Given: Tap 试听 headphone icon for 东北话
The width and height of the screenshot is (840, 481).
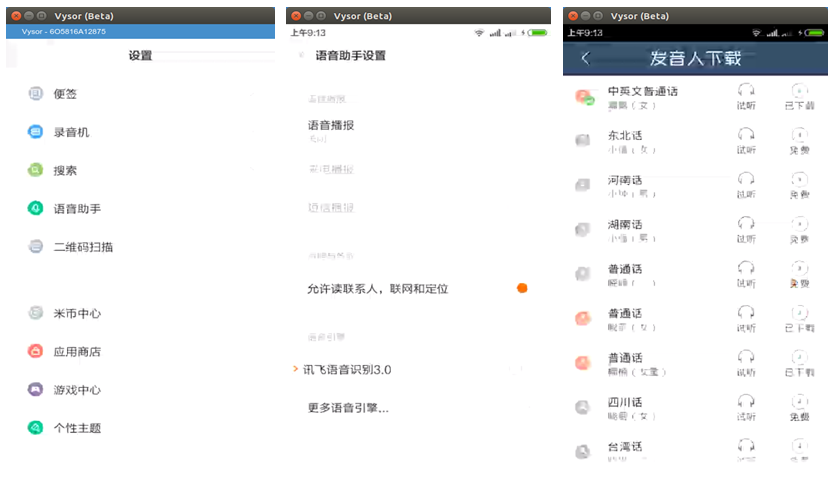Looking at the screenshot, I should pos(746,134).
